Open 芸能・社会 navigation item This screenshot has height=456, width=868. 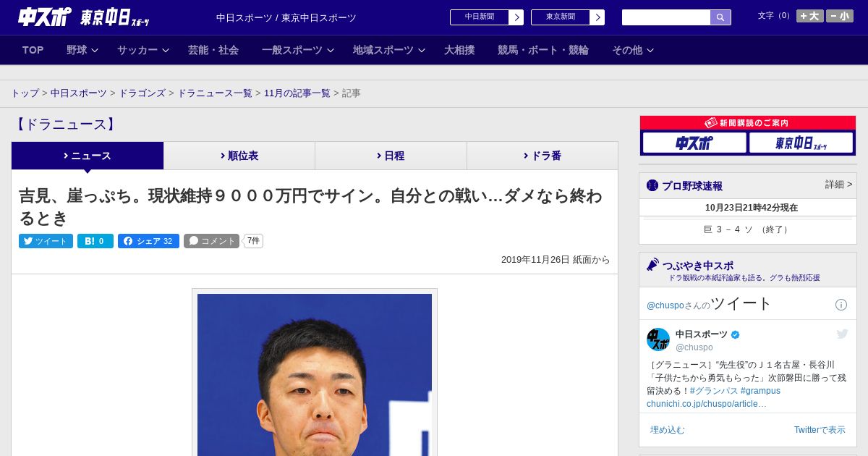click(x=213, y=50)
